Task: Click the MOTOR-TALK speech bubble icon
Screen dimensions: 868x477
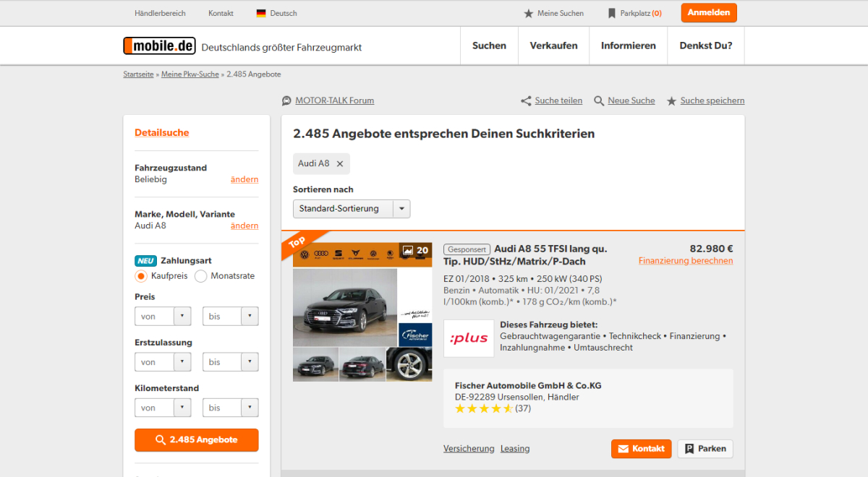Action: coord(287,100)
